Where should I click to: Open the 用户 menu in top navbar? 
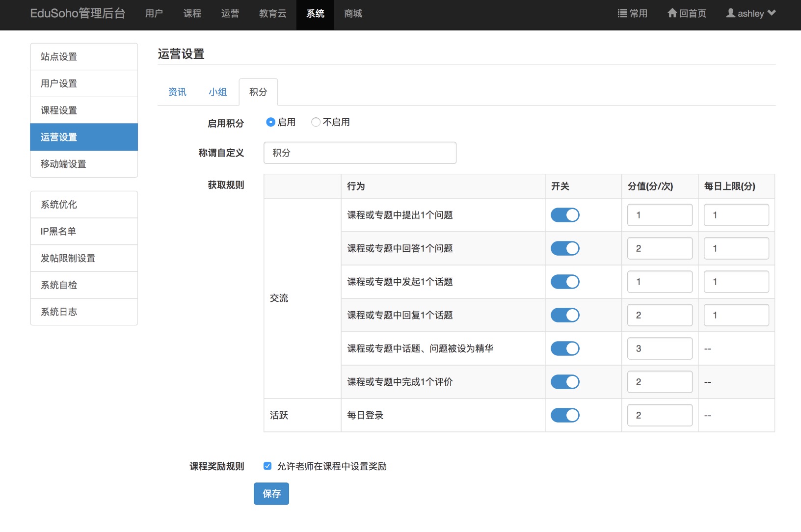click(154, 14)
